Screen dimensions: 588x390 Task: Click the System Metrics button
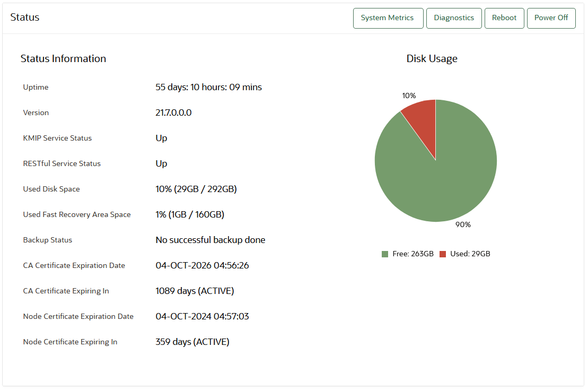pyautogui.click(x=388, y=18)
